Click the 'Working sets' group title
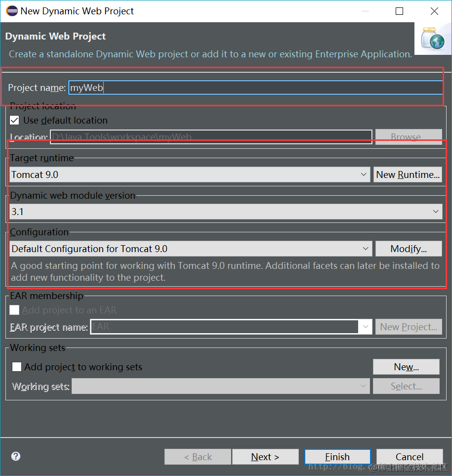 pyautogui.click(x=38, y=347)
